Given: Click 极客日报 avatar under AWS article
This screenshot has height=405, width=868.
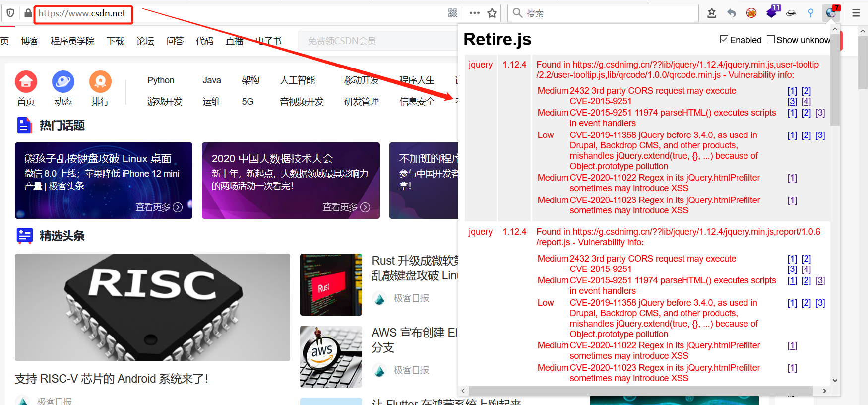Looking at the screenshot, I should pyautogui.click(x=379, y=370).
